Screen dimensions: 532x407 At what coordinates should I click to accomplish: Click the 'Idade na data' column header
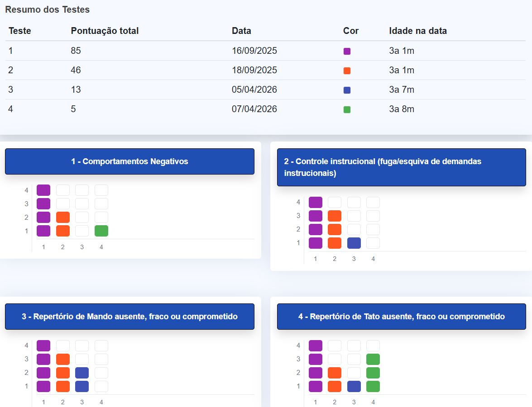pyautogui.click(x=417, y=31)
